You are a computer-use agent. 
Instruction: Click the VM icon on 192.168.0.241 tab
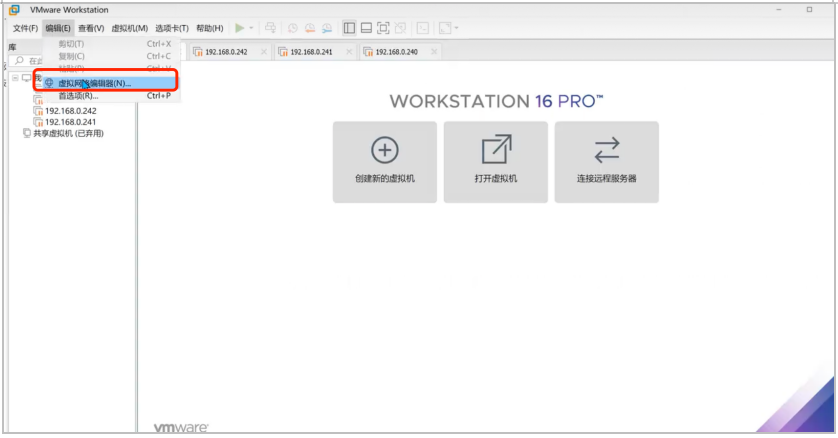(x=283, y=52)
